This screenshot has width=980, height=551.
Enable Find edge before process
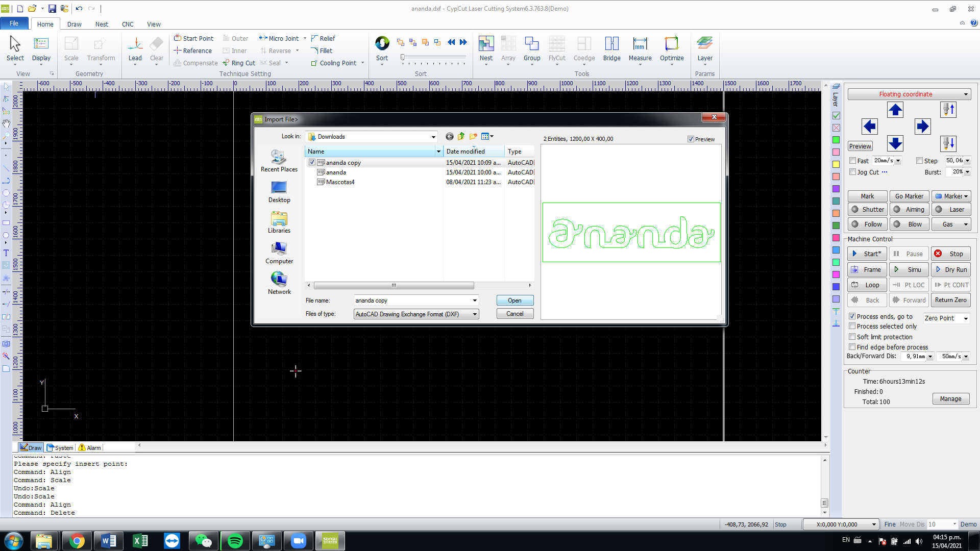852,347
